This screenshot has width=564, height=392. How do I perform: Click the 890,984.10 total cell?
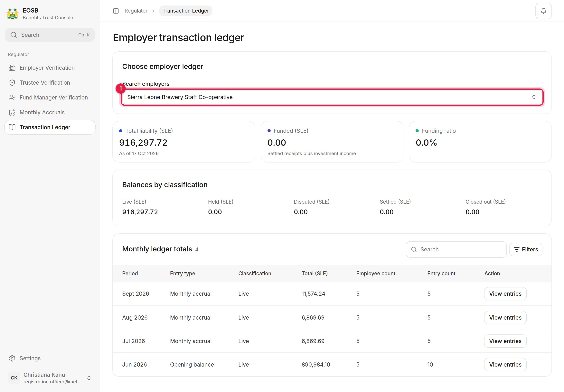(316, 365)
